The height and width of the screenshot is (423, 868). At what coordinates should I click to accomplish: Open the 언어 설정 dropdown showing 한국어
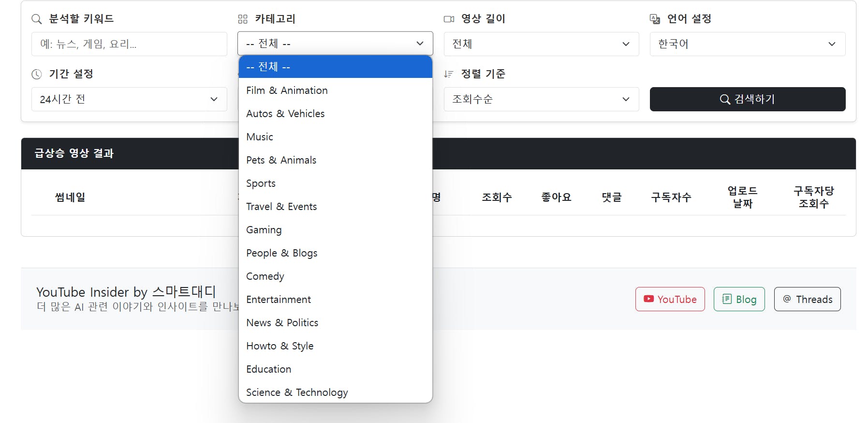click(x=748, y=44)
